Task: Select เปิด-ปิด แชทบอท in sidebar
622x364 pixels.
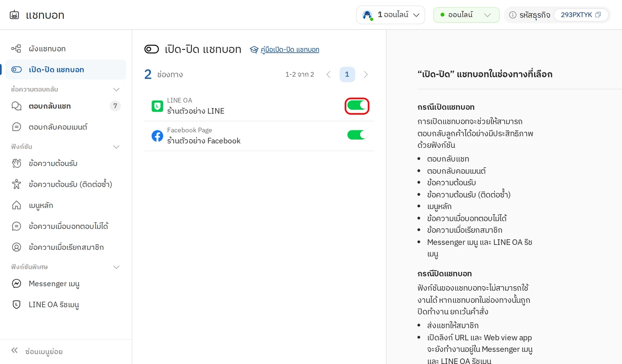Action: pos(66,70)
